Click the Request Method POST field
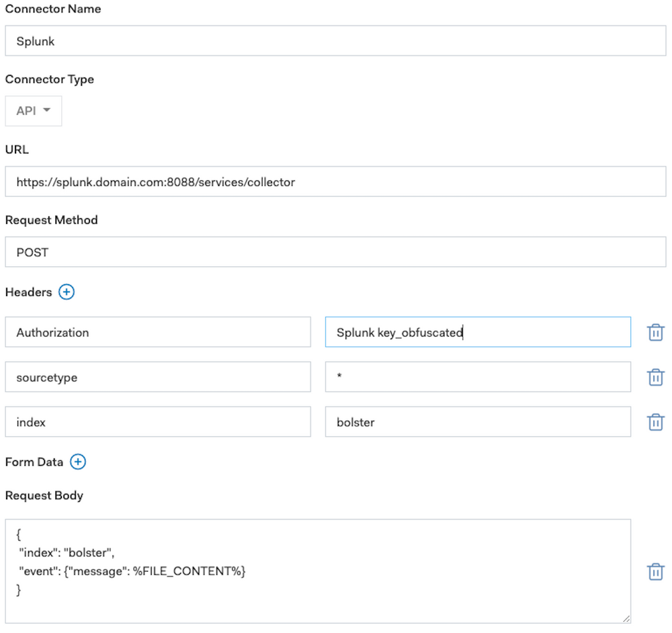672x633 pixels. coord(335,252)
